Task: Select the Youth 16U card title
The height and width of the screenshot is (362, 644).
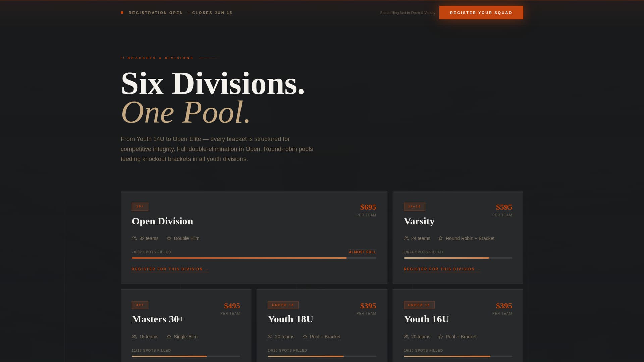Action: [426, 319]
